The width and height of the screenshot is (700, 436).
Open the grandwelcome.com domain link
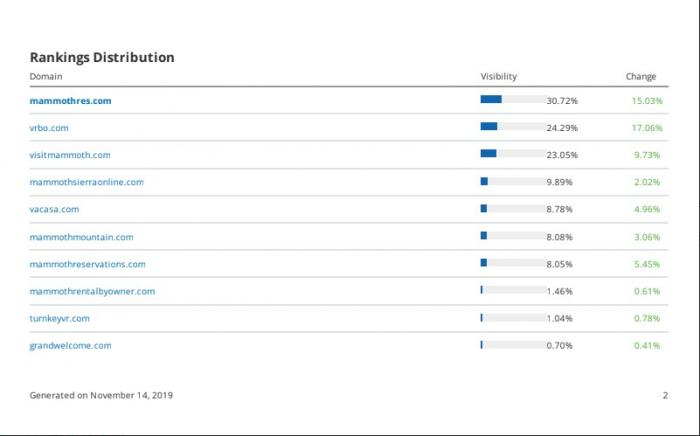point(71,346)
